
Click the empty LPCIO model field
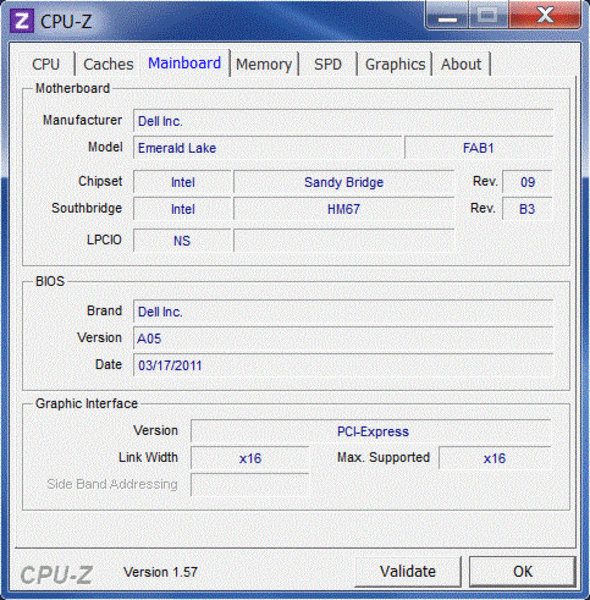344,241
